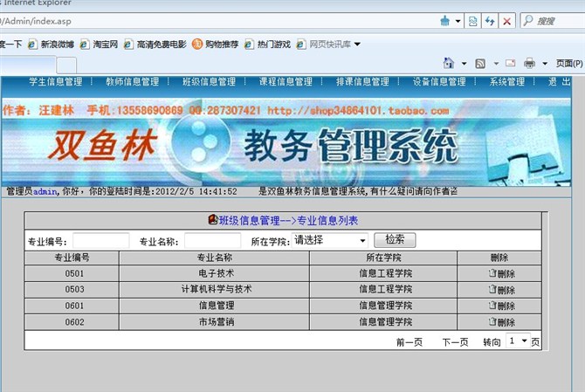Expand the Home button dropdown arrow
Image resolution: width=585 pixels, height=392 pixels.
point(465,64)
